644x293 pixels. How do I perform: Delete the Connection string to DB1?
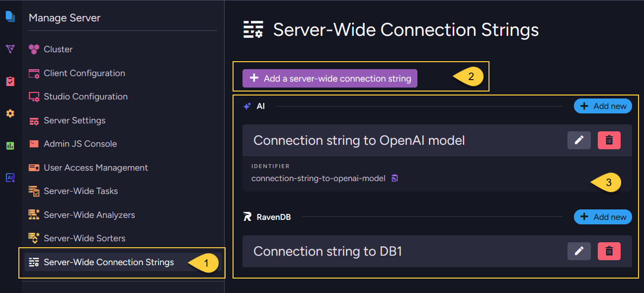(x=609, y=251)
